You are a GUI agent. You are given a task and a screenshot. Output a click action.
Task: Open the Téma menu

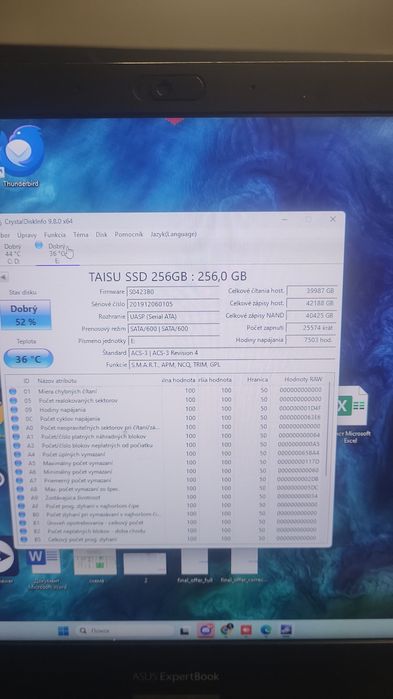(x=81, y=234)
